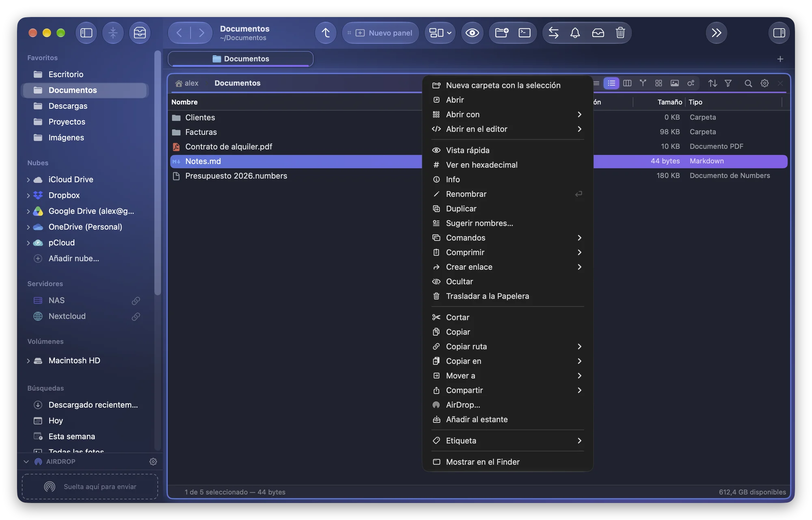This screenshot has height=520, width=812.
Task: Open AirDrop section settings gear
Action: tap(153, 462)
